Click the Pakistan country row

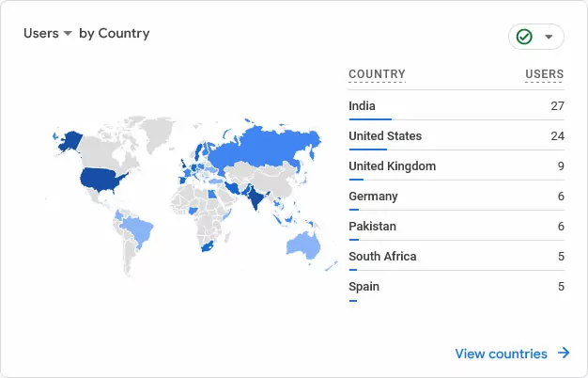(456, 227)
